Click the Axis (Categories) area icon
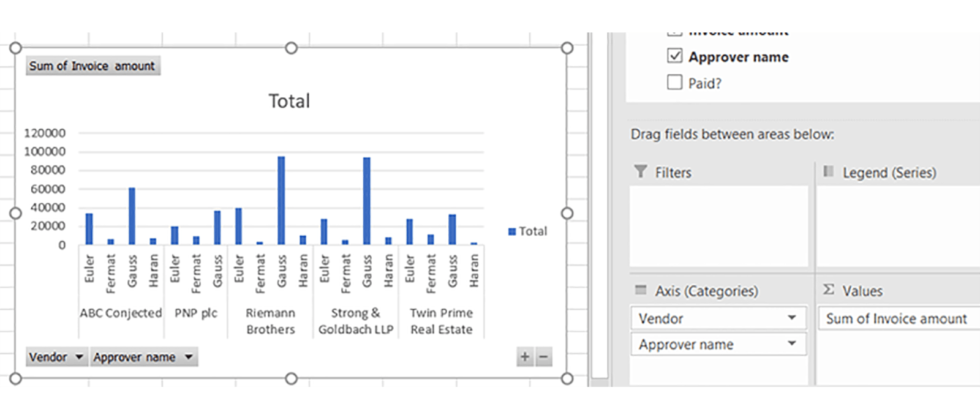The image size is (980, 420). pos(641,290)
